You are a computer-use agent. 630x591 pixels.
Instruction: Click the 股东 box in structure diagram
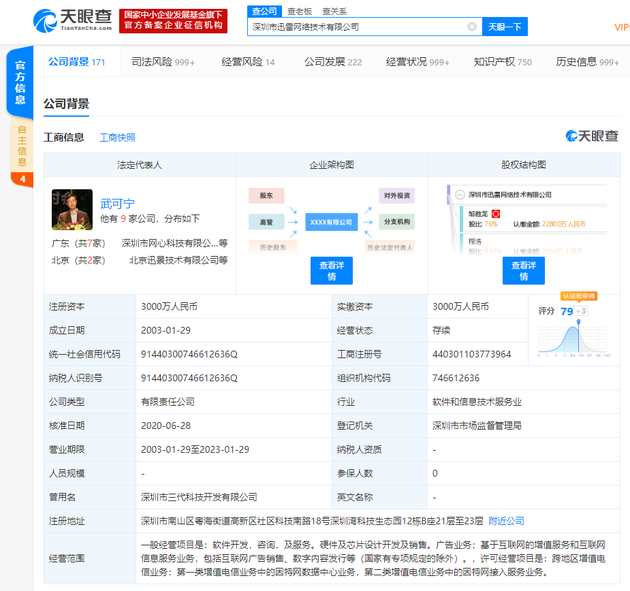266,196
